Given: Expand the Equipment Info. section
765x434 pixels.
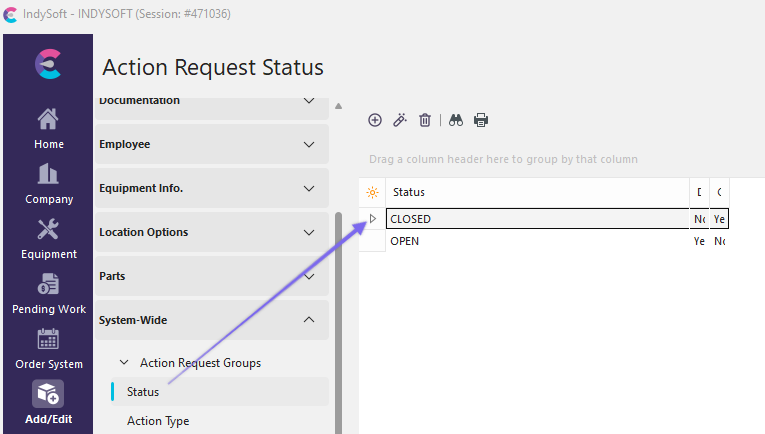Looking at the screenshot, I should pos(212,188).
